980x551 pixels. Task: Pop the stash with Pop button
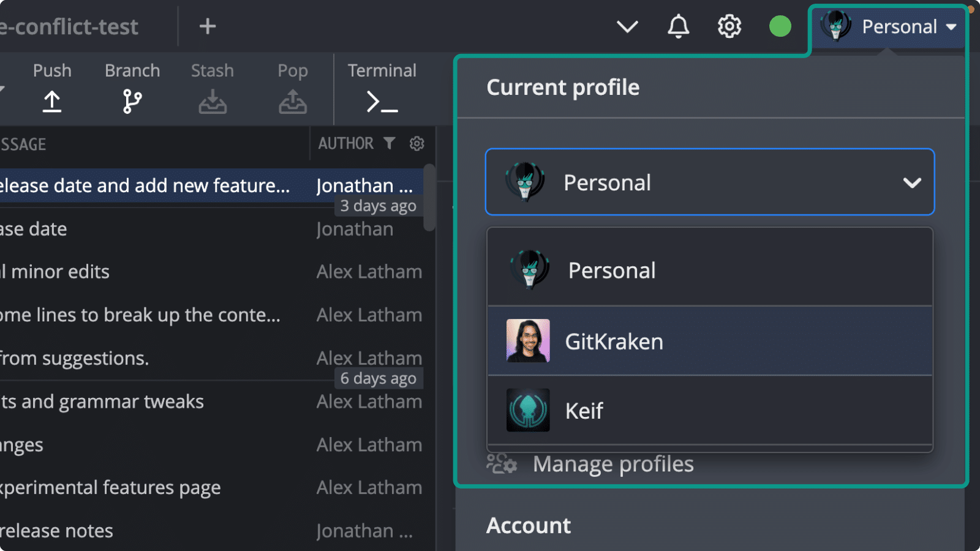(x=293, y=87)
